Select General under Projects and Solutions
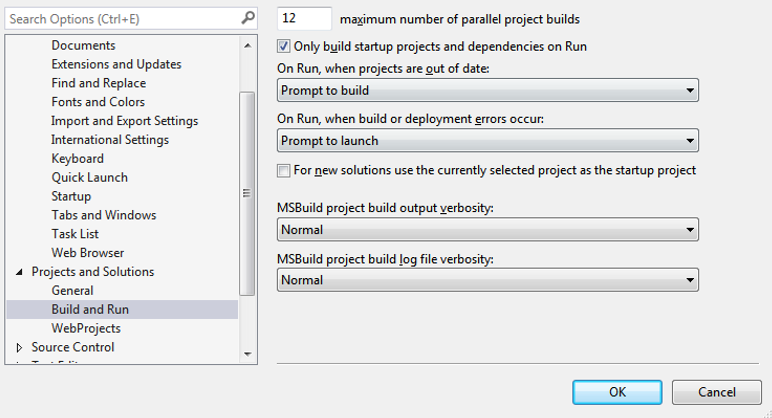Image resolution: width=772 pixels, height=418 pixels. pos(72,290)
